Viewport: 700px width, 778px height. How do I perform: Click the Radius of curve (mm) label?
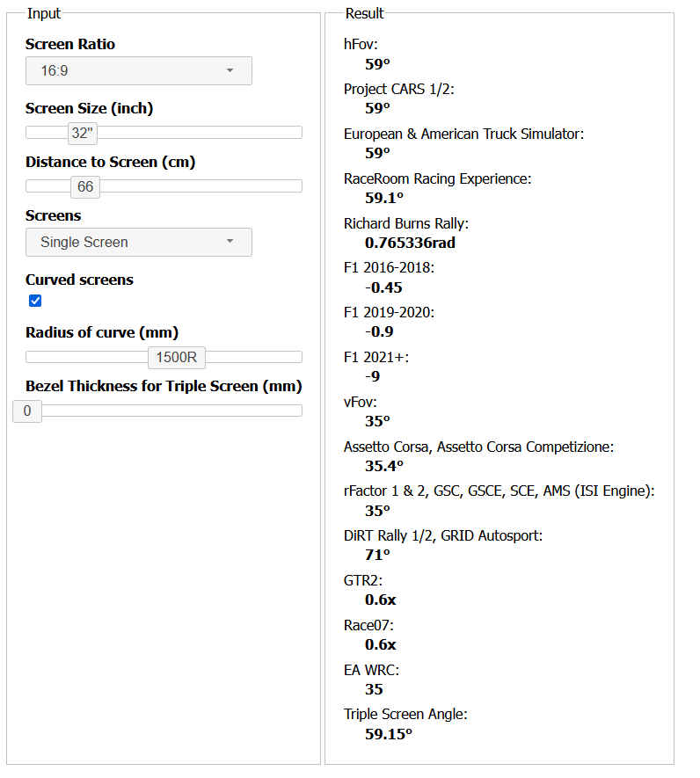point(102,332)
